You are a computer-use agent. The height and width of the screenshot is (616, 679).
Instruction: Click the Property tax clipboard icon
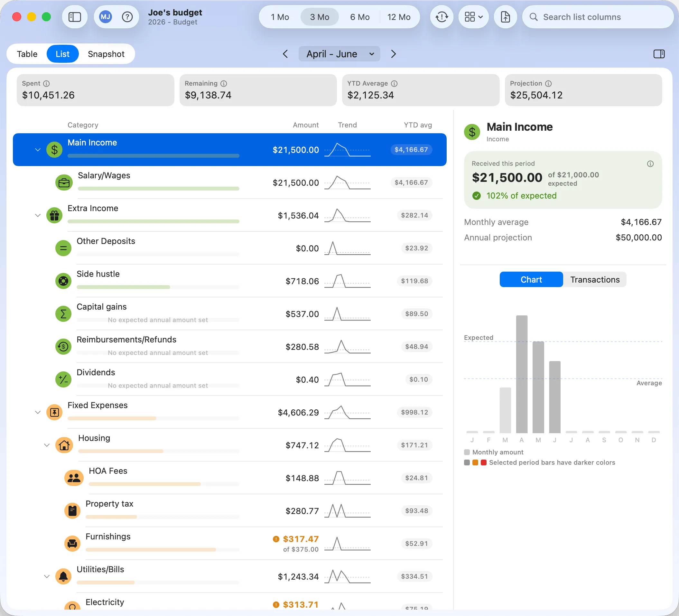[x=72, y=511]
